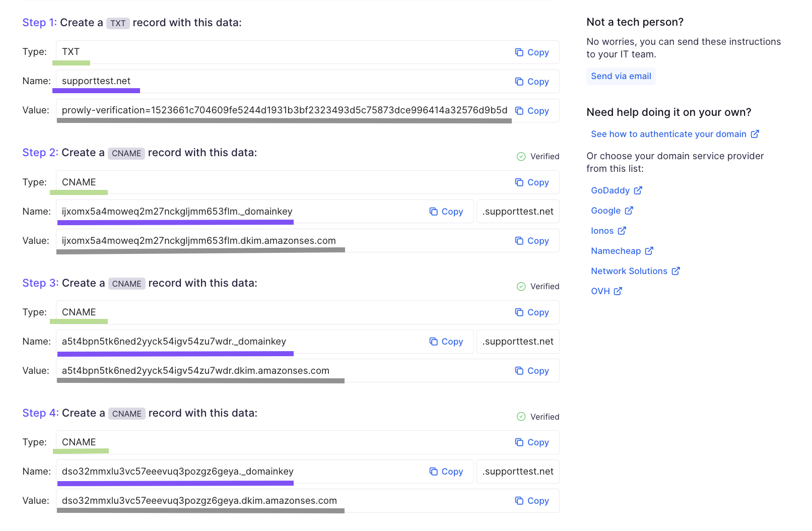This screenshot has width=812, height=531.
Task: Click the .supporttest.net suffix in Step 2
Action: [x=518, y=212]
